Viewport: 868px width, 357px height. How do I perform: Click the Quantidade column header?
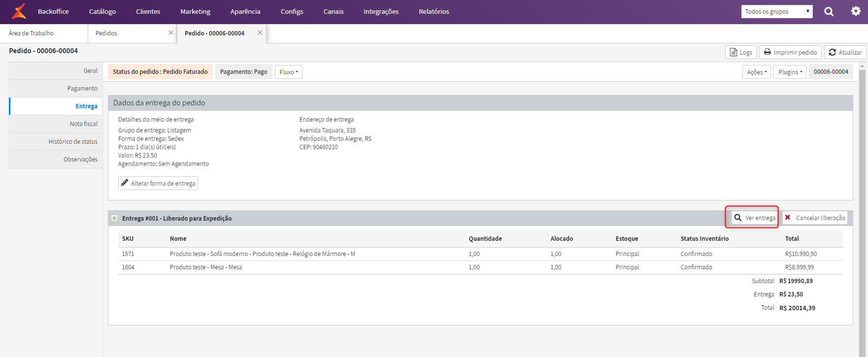(x=485, y=239)
